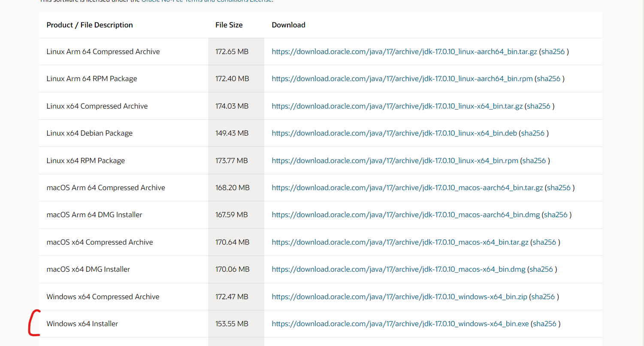Open sha256 for Linux Arm 64 Compressed Archive

click(x=553, y=52)
